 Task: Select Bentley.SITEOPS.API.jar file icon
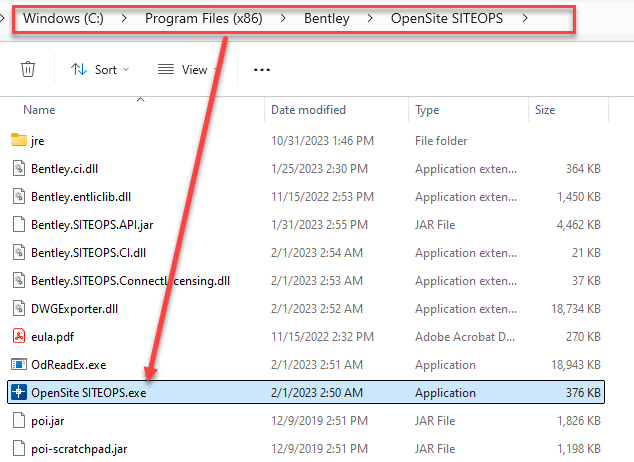(19, 224)
